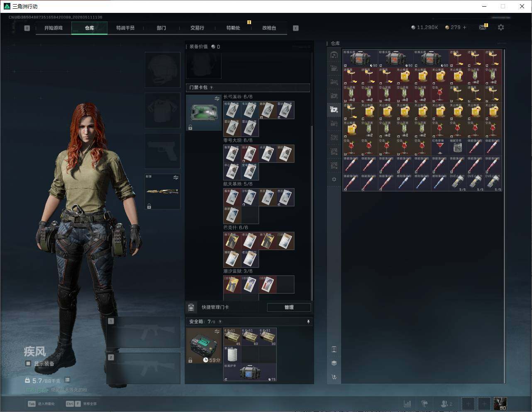This screenshot has width=532, height=412.
Task: Open the 交易行 tab
Action: (197, 28)
